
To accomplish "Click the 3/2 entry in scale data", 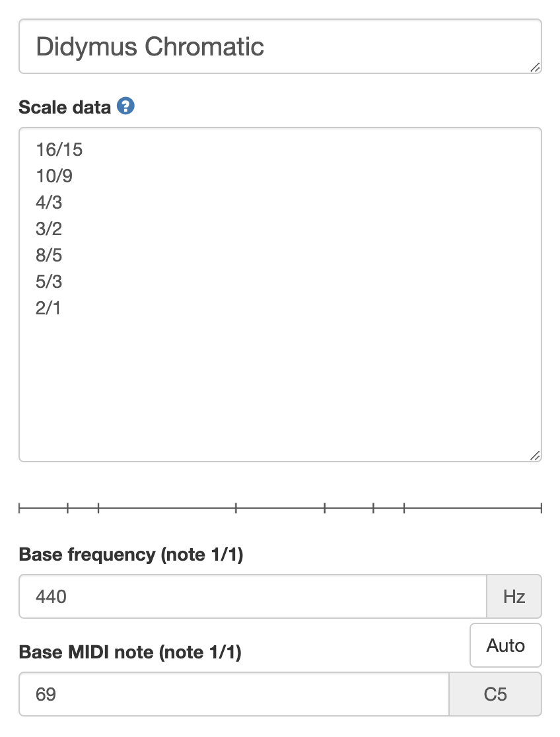I will (49, 229).
